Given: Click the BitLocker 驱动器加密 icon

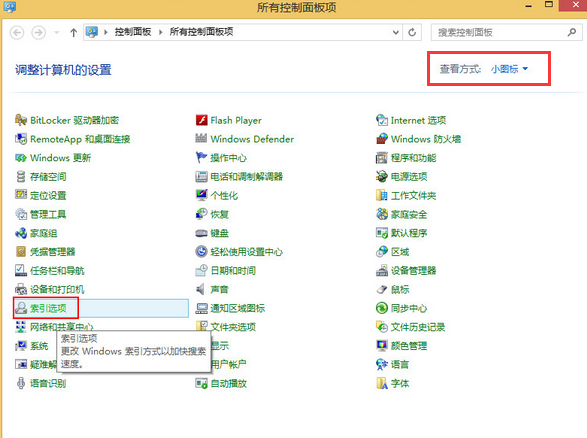Looking at the screenshot, I should (x=21, y=120).
